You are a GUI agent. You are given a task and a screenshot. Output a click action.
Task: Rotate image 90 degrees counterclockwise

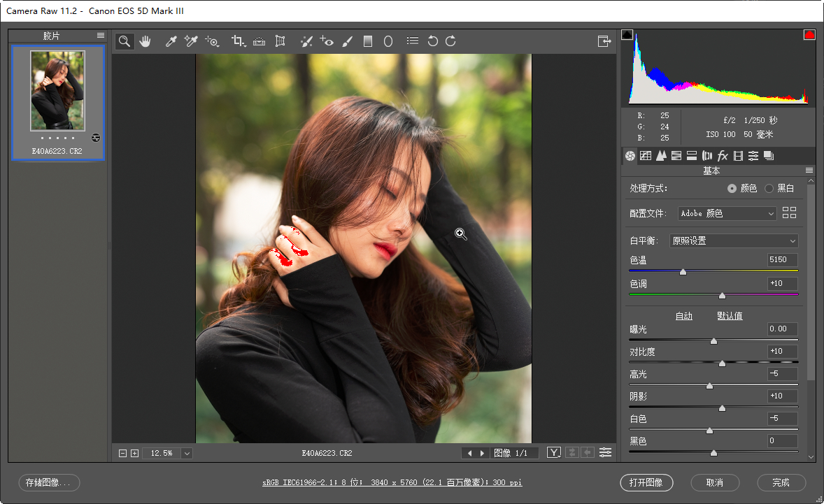coord(432,41)
